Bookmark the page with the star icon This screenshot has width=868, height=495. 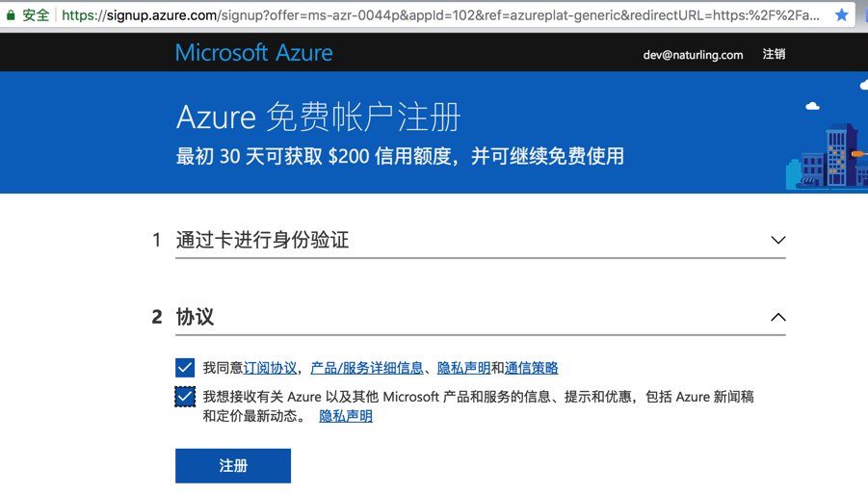(841, 15)
